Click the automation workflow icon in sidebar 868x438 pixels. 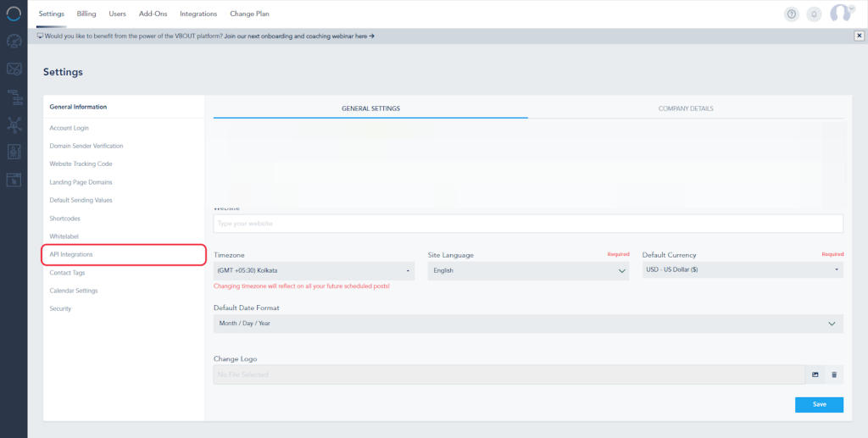pyautogui.click(x=14, y=97)
